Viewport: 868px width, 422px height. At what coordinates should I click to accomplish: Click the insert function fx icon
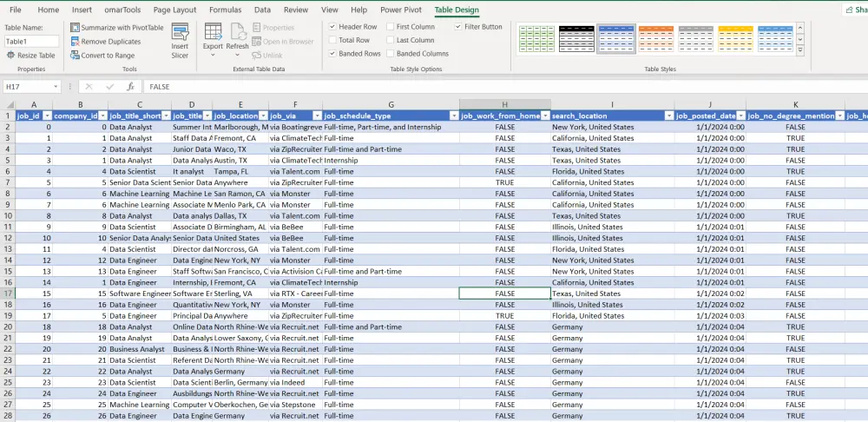pyautogui.click(x=131, y=87)
